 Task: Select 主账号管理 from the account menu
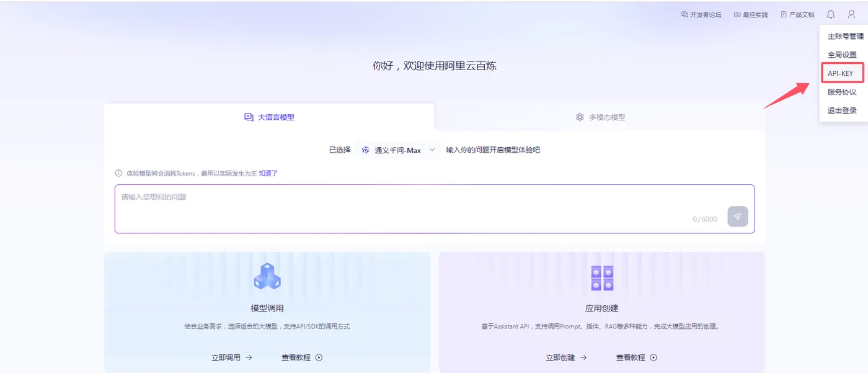pyautogui.click(x=845, y=36)
